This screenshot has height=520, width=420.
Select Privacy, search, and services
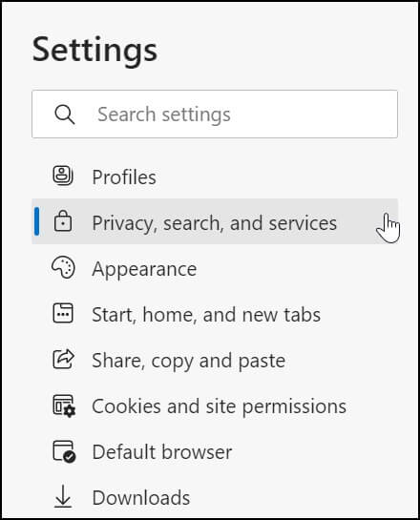[x=215, y=221]
